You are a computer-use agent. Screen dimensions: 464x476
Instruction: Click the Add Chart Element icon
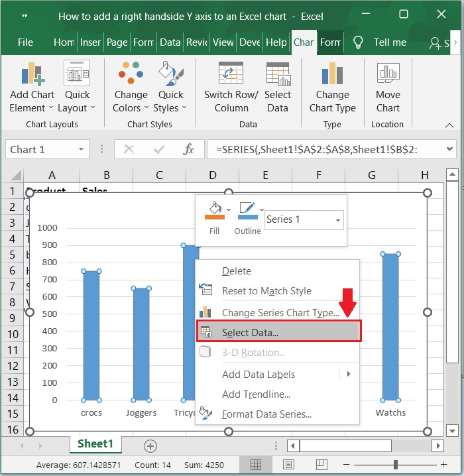pyautogui.click(x=32, y=76)
